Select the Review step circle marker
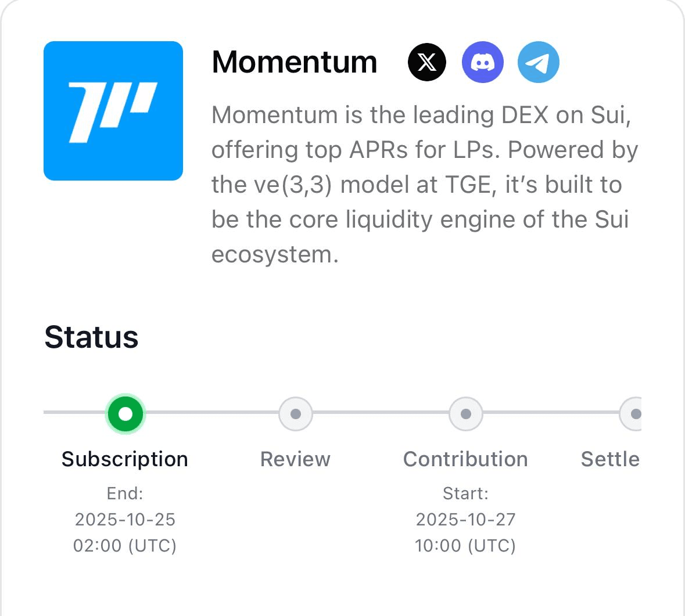685x616 pixels. [295, 414]
